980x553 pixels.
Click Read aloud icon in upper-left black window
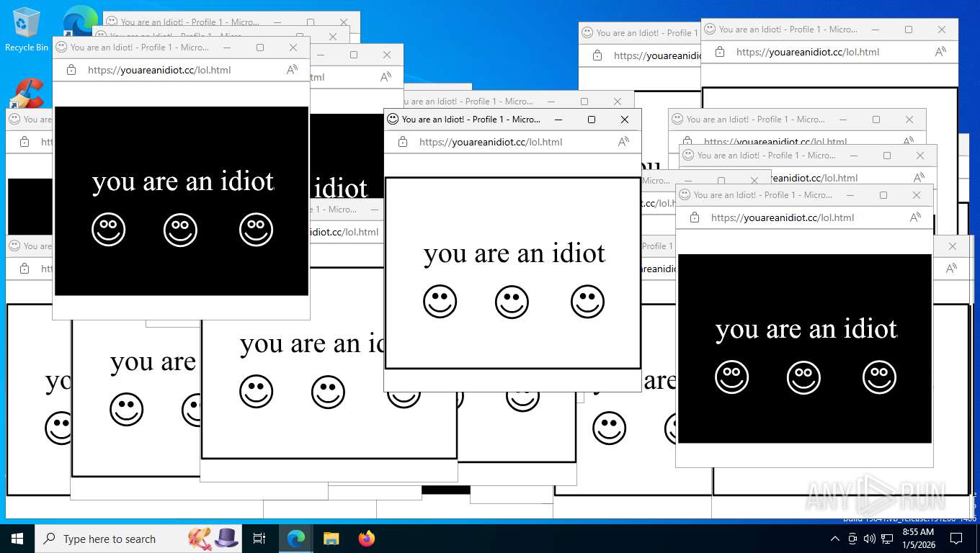[293, 70]
